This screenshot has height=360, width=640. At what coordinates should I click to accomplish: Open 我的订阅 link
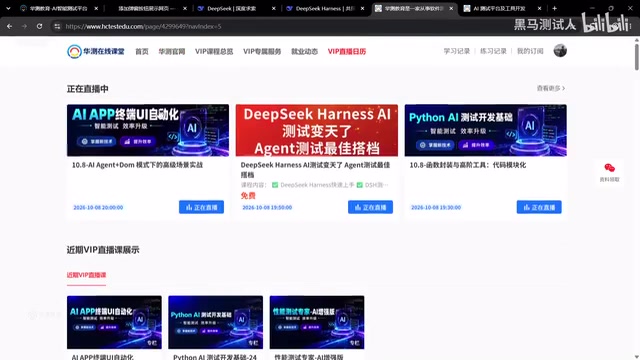coord(530,51)
